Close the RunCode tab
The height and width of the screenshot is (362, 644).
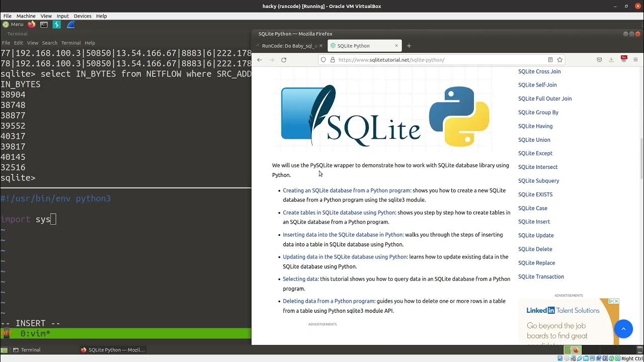pyautogui.click(x=321, y=46)
